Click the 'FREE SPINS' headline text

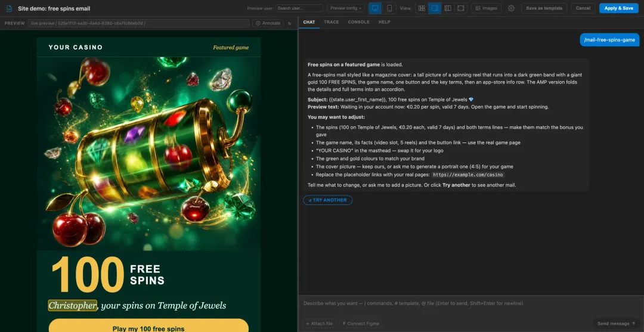pos(147,275)
